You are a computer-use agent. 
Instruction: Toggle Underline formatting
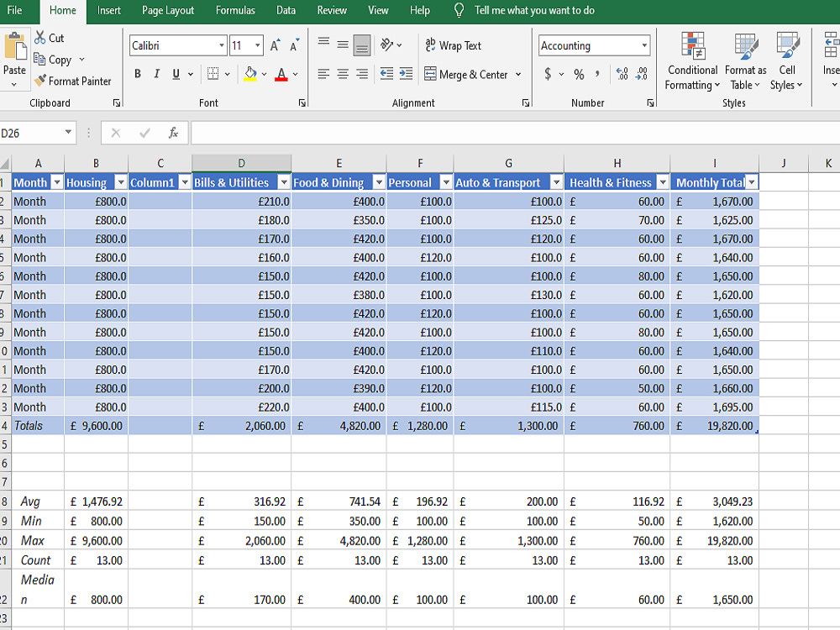tap(176, 74)
